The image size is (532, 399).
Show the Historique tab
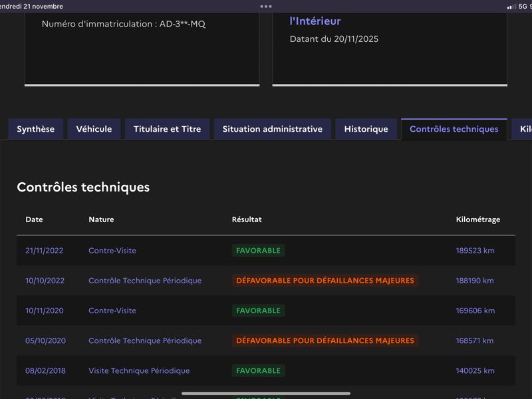(366, 129)
